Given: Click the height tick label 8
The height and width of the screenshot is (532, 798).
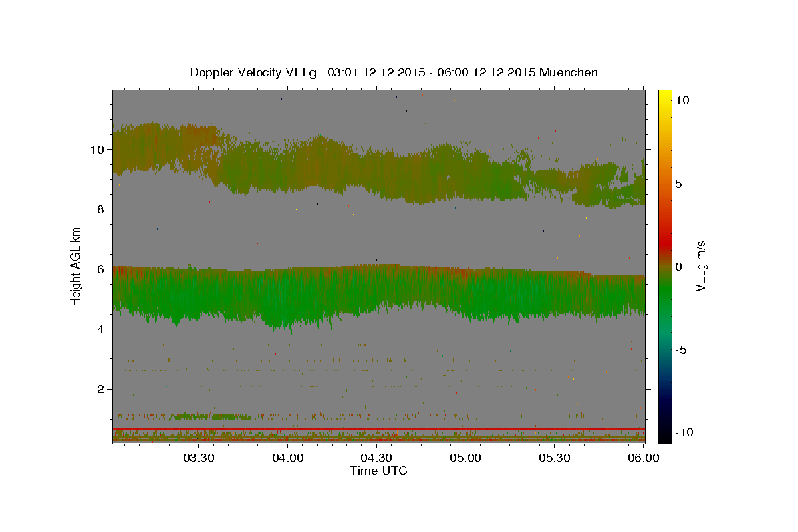Looking at the screenshot, I should tap(102, 209).
